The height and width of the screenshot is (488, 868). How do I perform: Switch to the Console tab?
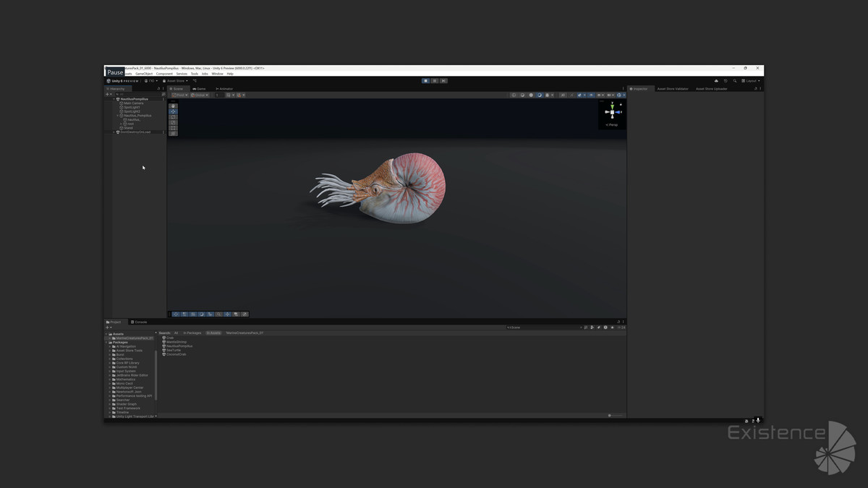[139, 322]
